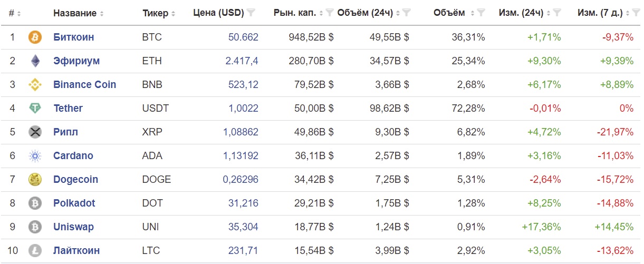
Task: Click the Название column header label
Action: (x=75, y=13)
